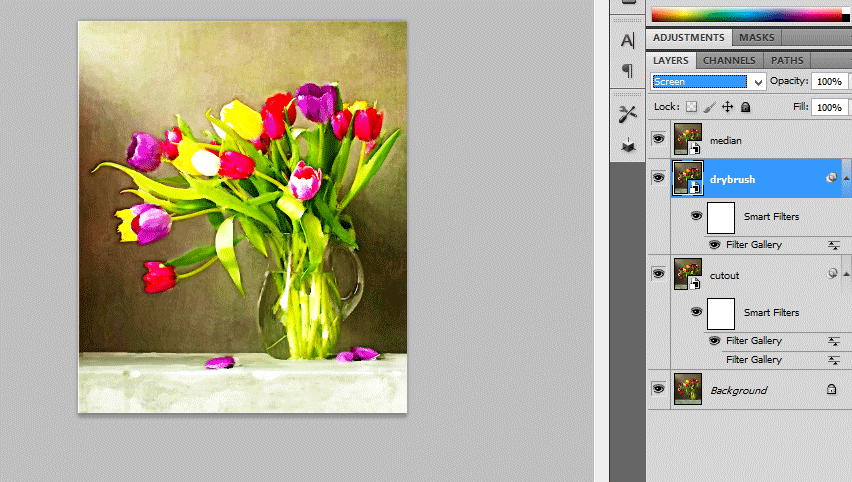
Task: Click Filter Gallery text under drybrush
Action: pos(754,245)
